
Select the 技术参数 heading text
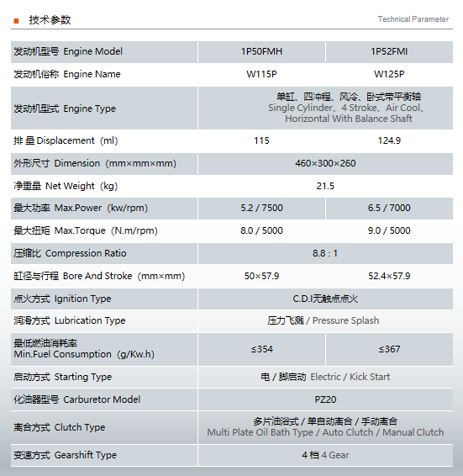click(x=50, y=20)
